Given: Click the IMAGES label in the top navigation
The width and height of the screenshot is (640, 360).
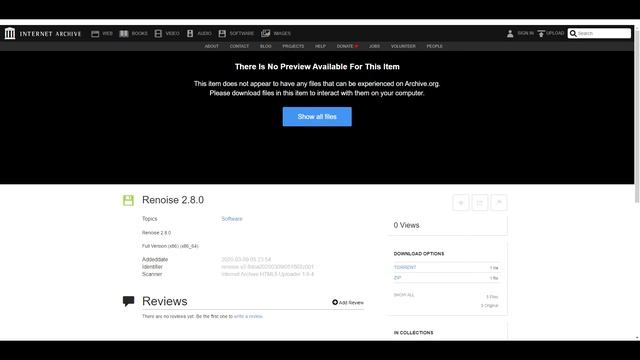Looking at the screenshot, I should point(282,33).
